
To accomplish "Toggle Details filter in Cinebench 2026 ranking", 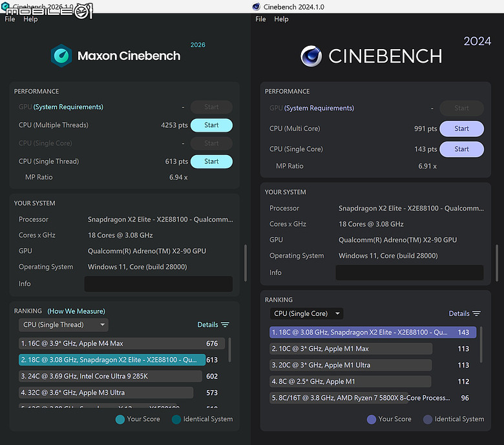I will point(213,325).
